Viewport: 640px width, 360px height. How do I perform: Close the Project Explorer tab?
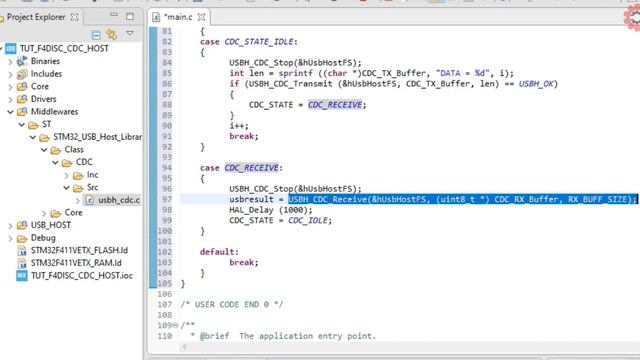tap(74, 17)
